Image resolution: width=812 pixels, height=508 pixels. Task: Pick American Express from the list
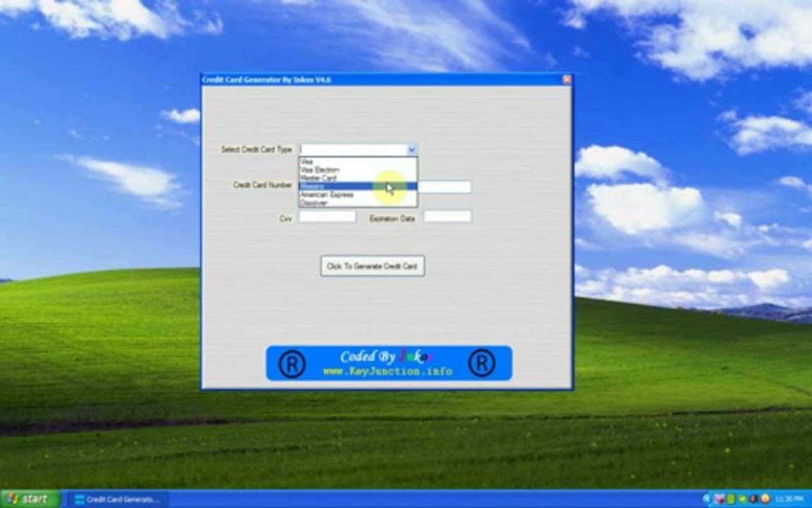point(358,195)
